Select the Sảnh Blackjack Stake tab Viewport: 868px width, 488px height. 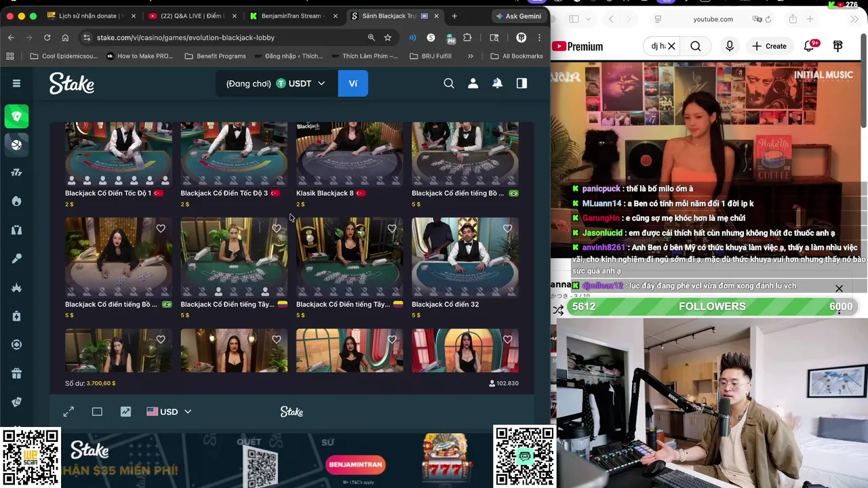click(395, 16)
